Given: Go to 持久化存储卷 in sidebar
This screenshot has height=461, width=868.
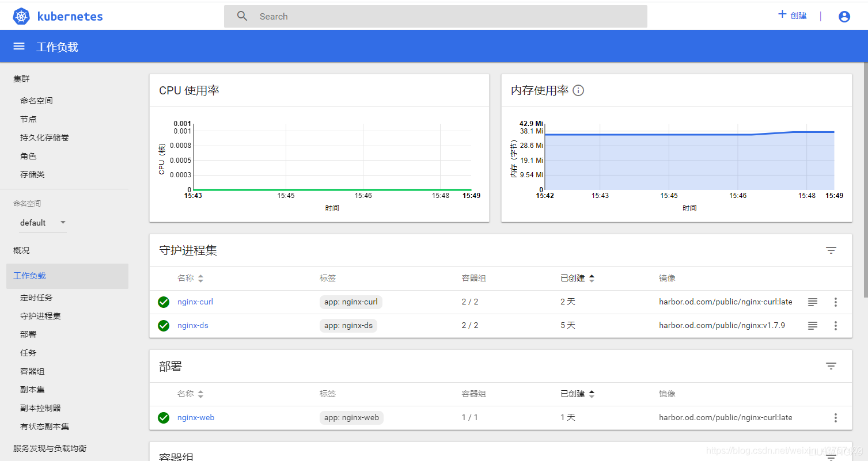Looking at the screenshot, I should pyautogui.click(x=44, y=138).
